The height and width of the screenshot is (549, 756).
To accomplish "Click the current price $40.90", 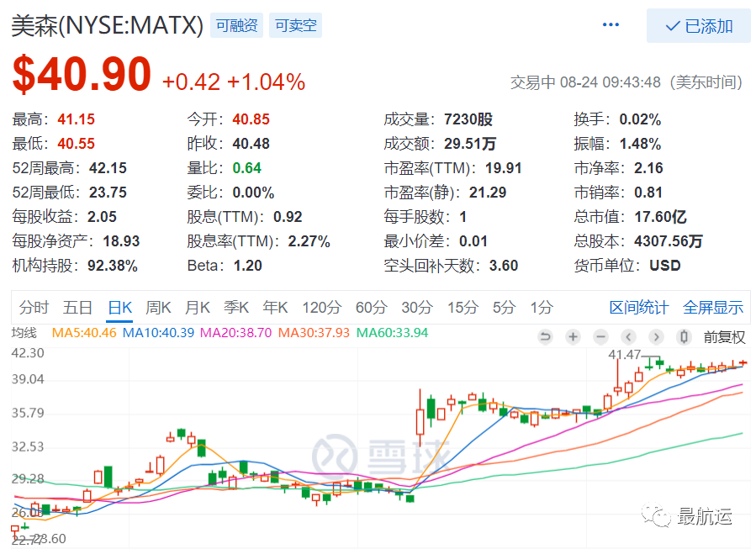I will coord(82,74).
